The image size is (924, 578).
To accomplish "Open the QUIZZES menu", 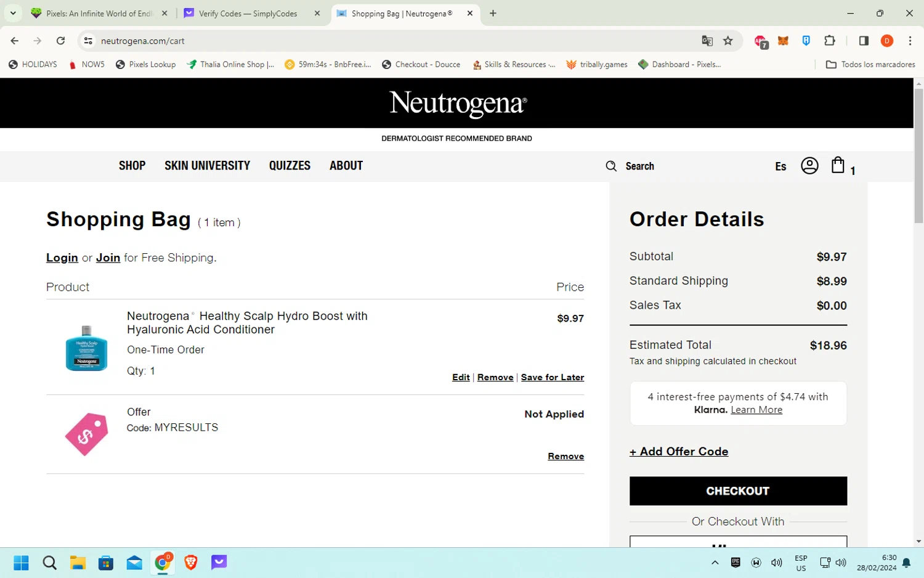I will [x=290, y=166].
